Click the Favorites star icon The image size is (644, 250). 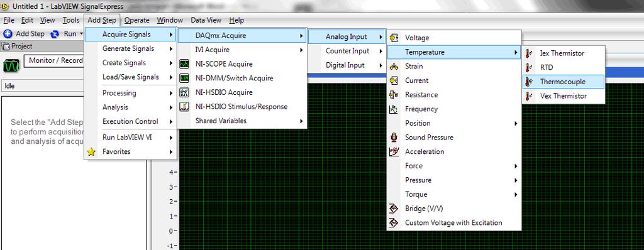[91, 152]
